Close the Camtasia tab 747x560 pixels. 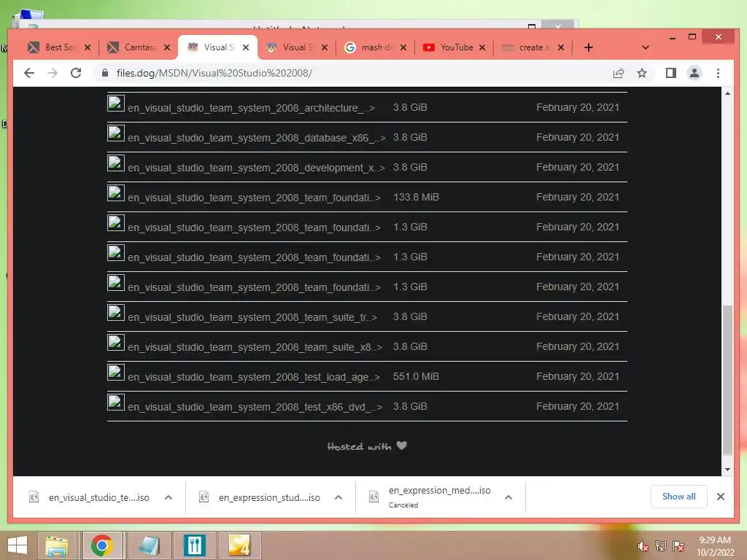point(167,47)
